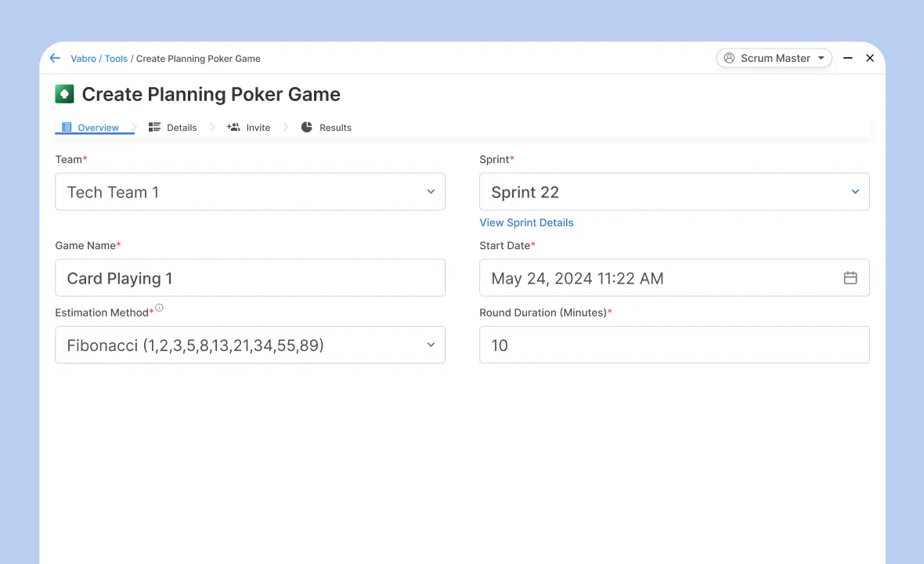Open the Start Date calendar picker icon
This screenshot has height=564, width=924.
pyautogui.click(x=850, y=278)
